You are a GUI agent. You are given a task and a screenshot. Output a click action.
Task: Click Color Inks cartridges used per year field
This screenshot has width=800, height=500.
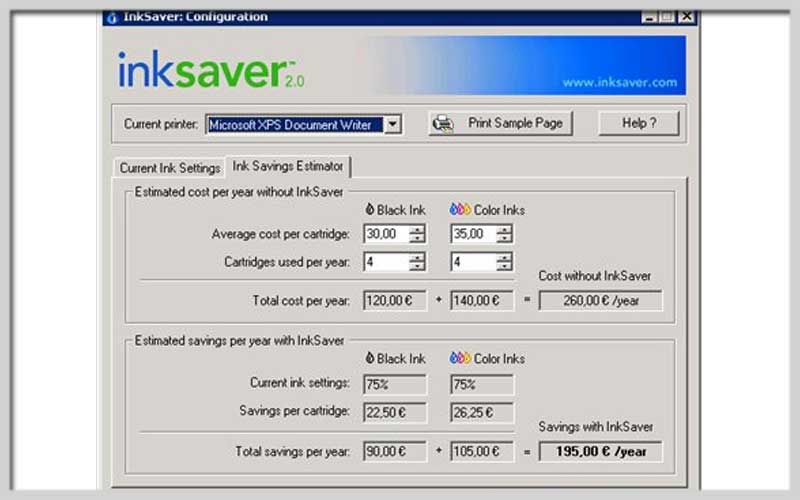[473, 262]
